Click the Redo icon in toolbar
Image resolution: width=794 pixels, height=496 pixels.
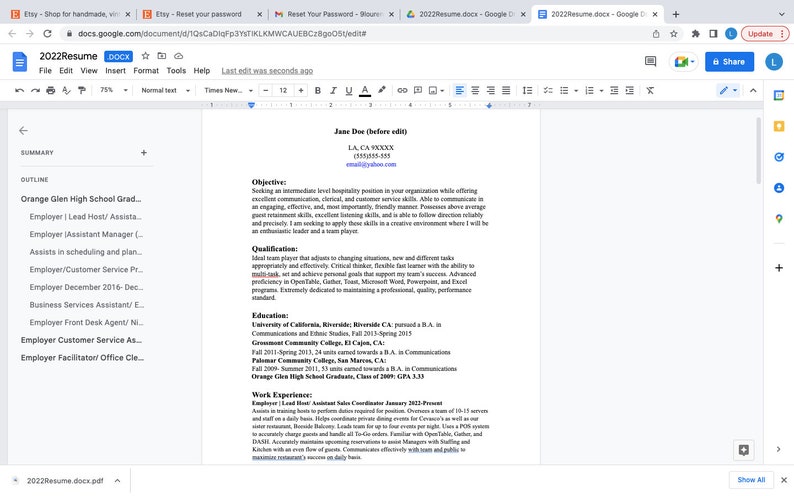35,91
